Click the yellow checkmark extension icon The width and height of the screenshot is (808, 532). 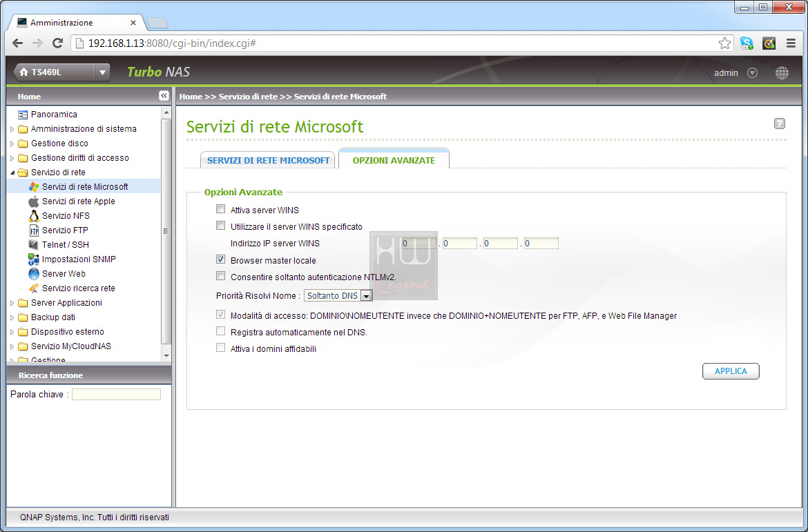click(769, 43)
